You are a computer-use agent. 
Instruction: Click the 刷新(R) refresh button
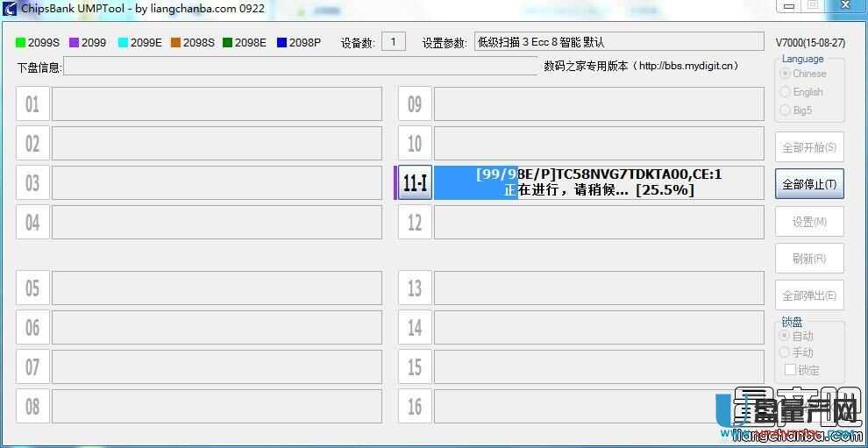coord(809,259)
